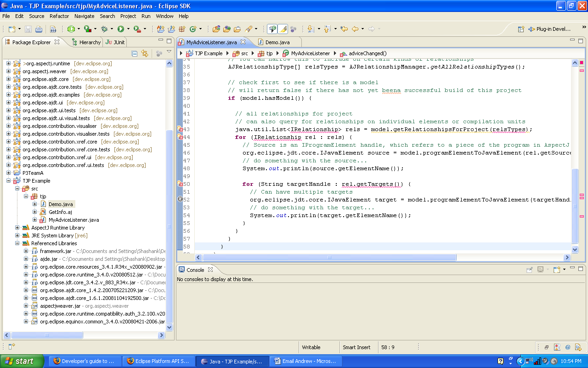Open the Run button dropdown arrow
This screenshot has height=368, width=588.
pos(128,29)
